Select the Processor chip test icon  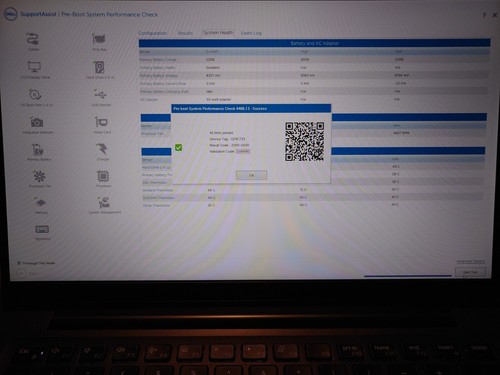click(x=103, y=176)
